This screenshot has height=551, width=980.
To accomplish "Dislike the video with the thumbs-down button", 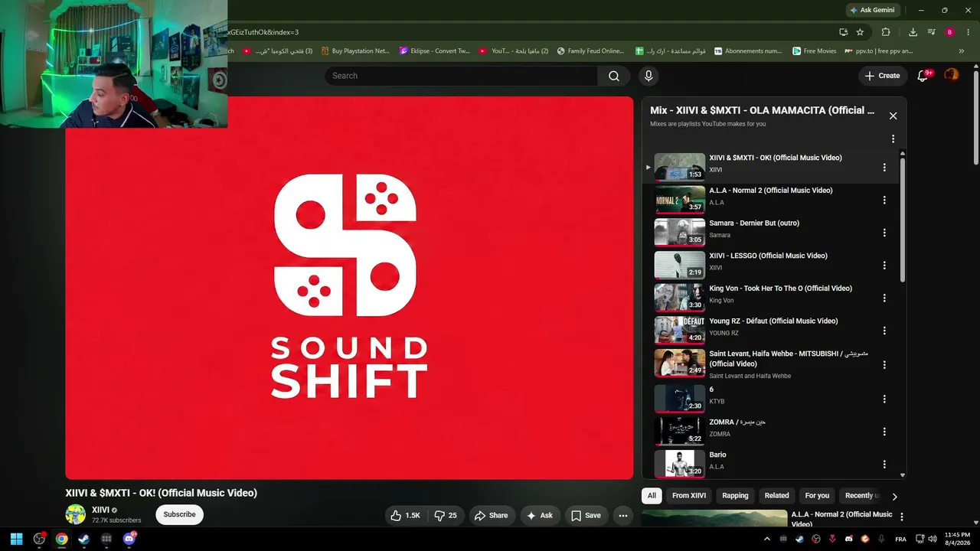I will tap(445, 516).
